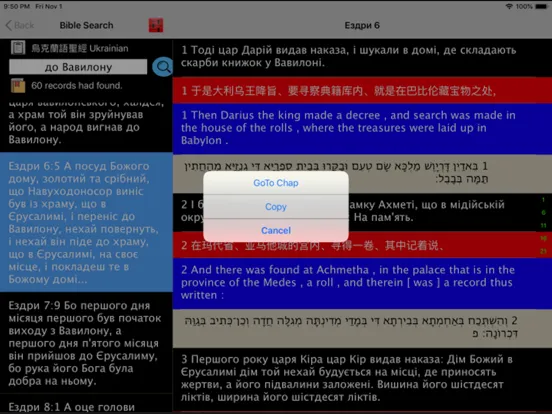Jump to verse 6 in side index
This screenshot has height=414, width=552.
543,212
